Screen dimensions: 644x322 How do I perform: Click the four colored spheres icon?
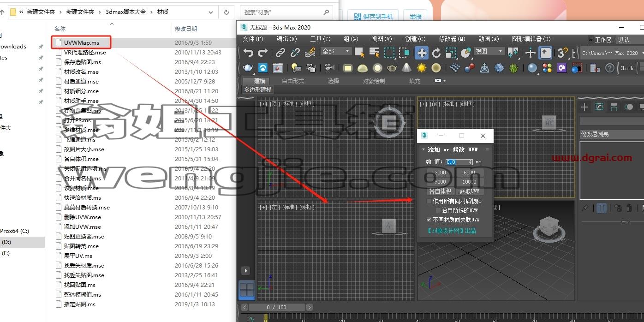tap(547, 68)
